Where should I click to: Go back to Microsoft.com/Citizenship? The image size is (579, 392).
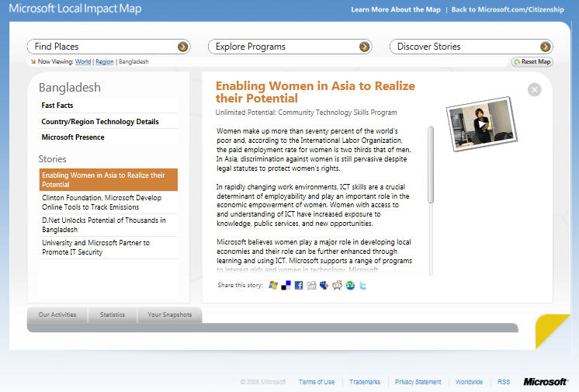point(508,9)
